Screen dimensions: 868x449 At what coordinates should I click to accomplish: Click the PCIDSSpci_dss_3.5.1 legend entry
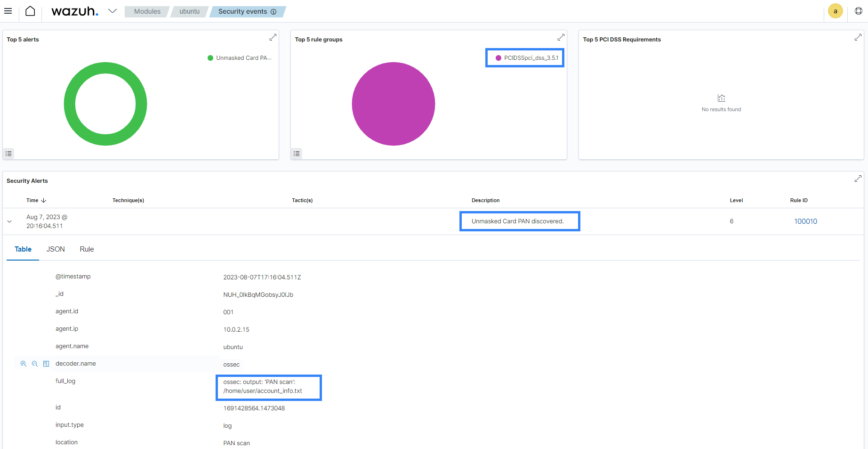(x=527, y=58)
